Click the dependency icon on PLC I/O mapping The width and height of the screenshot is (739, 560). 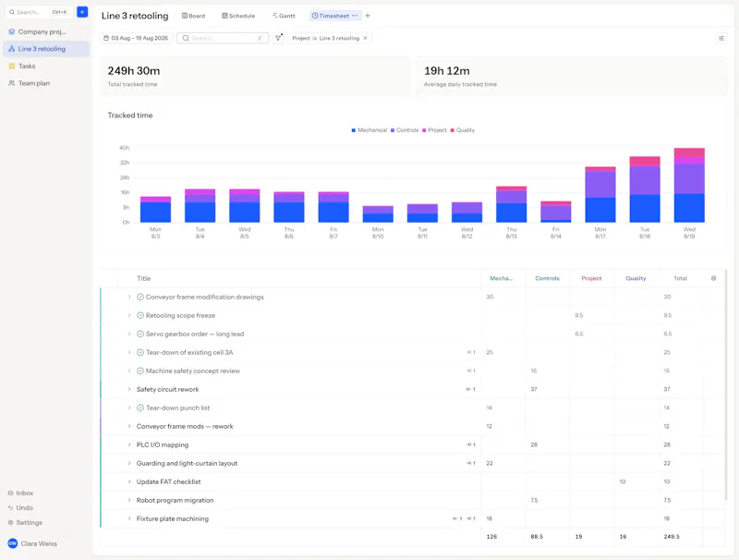pyautogui.click(x=471, y=444)
